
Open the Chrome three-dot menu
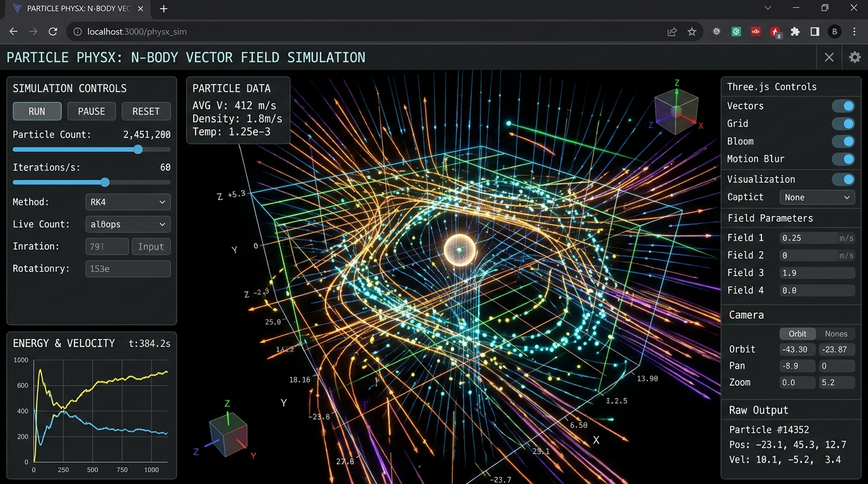855,32
